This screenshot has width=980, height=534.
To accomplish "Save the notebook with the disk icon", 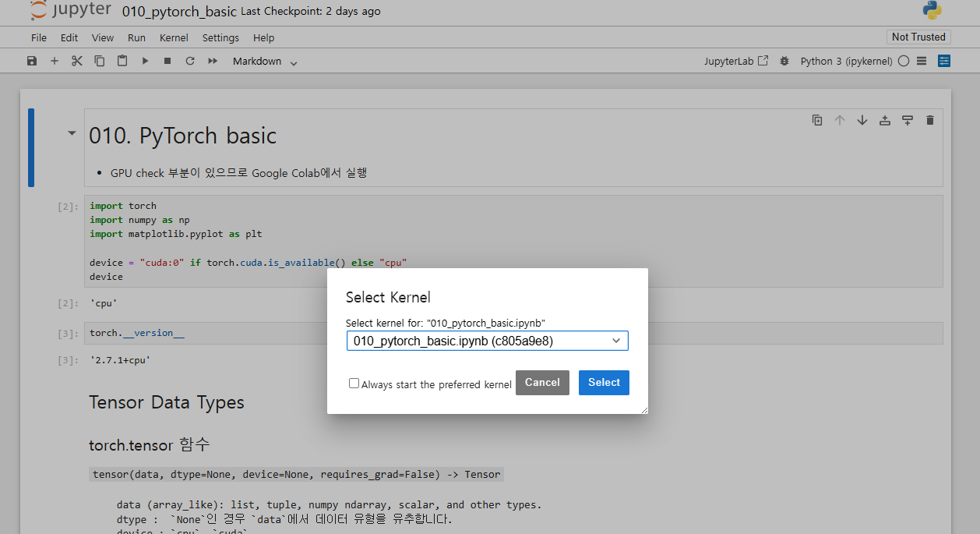I will pos(32,61).
